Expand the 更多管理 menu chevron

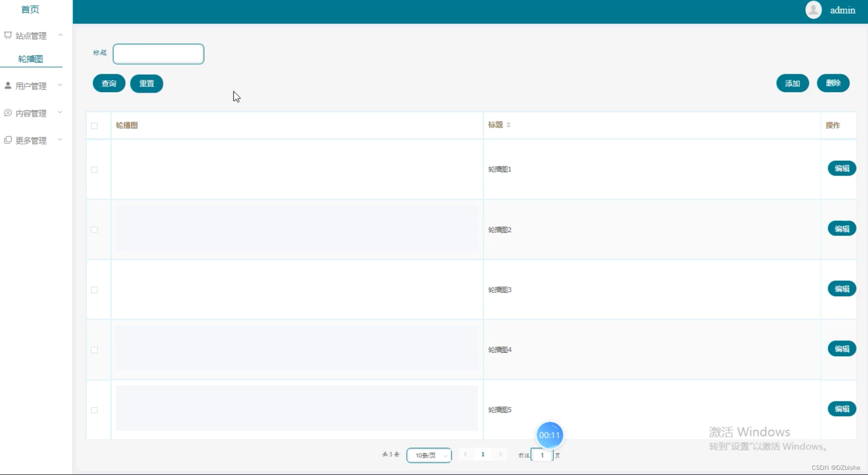[60, 139]
